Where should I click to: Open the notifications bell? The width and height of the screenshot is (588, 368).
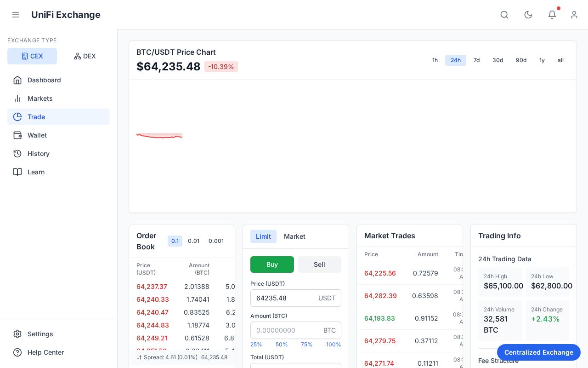click(x=552, y=15)
